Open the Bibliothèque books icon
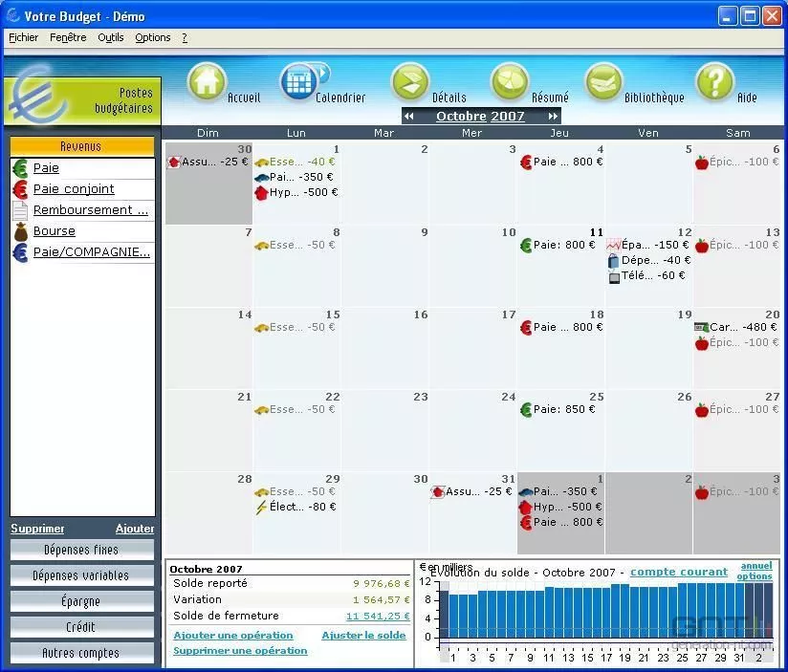 click(x=603, y=83)
